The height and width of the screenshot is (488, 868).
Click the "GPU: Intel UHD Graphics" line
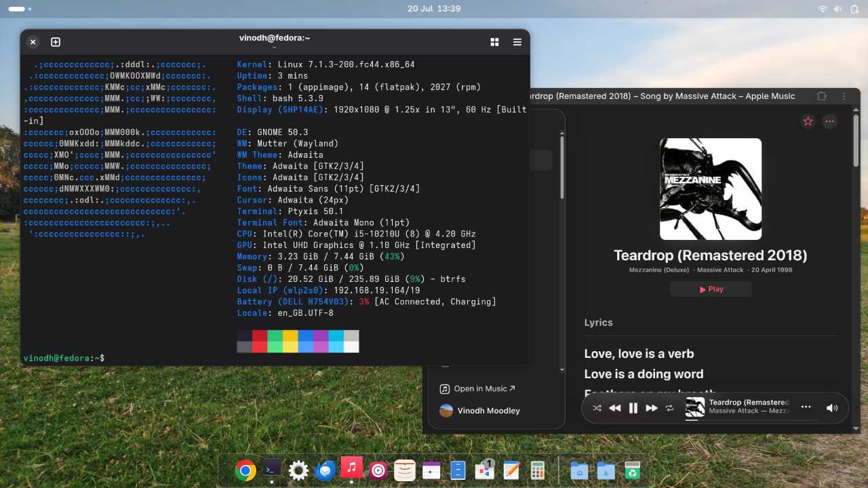click(356, 245)
